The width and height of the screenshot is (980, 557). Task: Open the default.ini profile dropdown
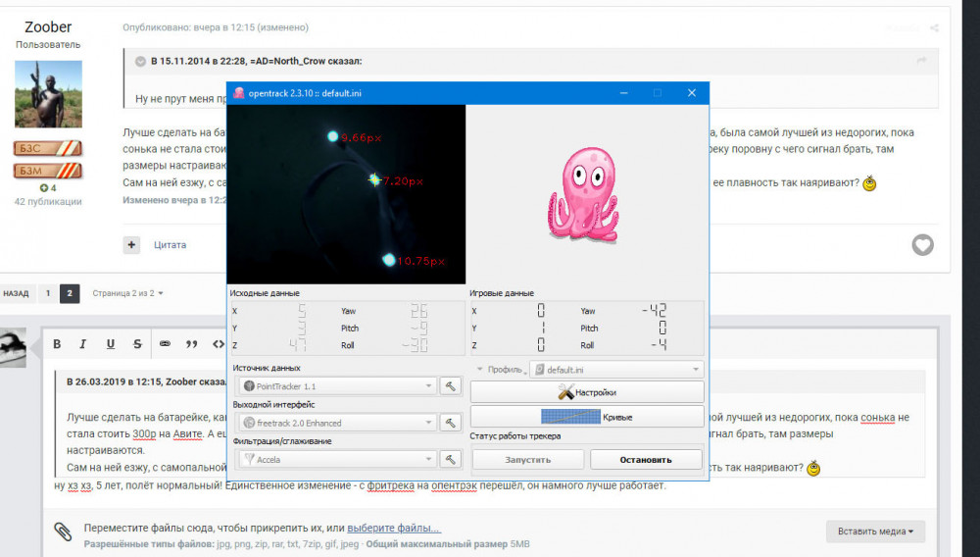click(615, 370)
